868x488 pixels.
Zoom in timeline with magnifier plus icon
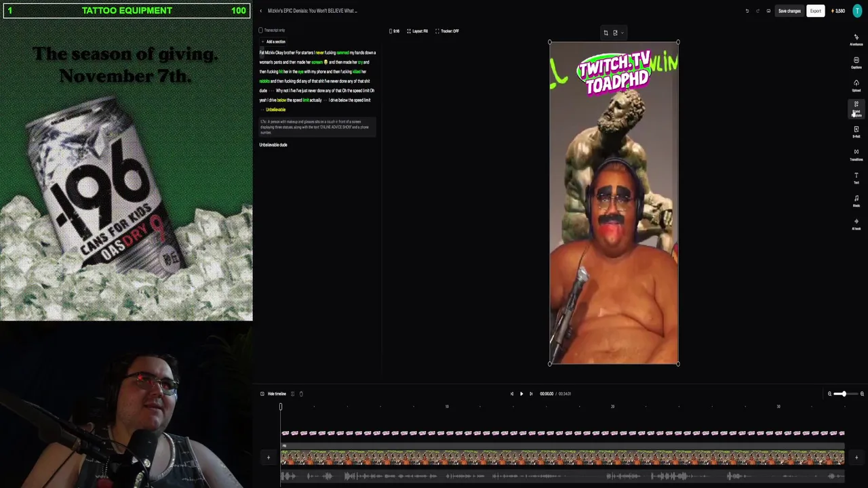(862, 394)
